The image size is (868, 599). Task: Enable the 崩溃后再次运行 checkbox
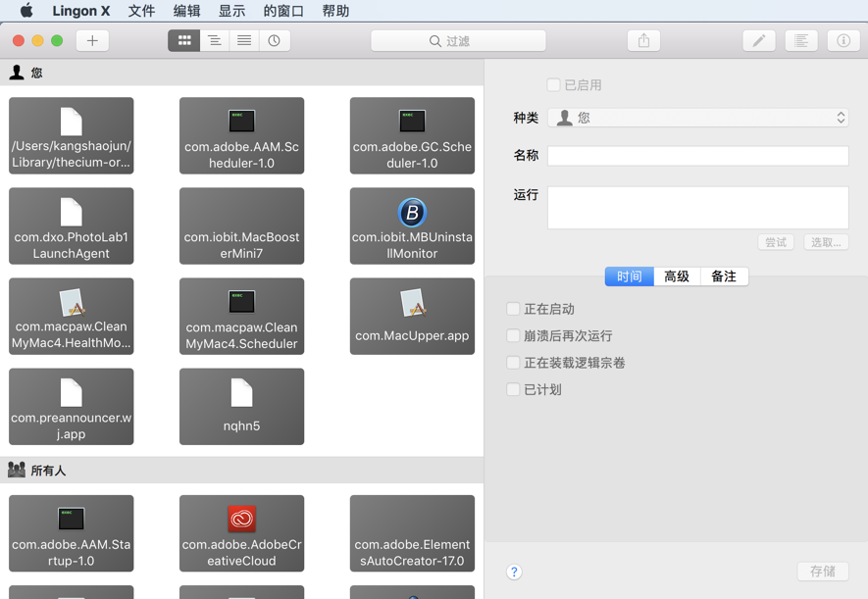point(513,335)
